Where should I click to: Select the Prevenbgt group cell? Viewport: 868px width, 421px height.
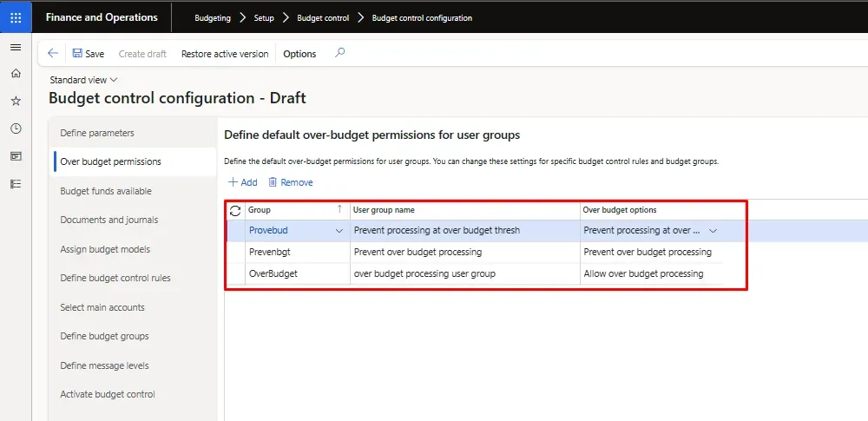pos(297,253)
